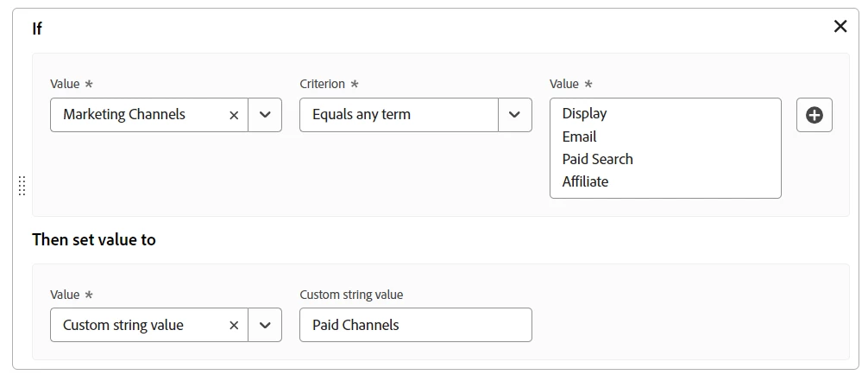Image resolution: width=868 pixels, height=381 pixels.
Task: Click the Criterion field label
Action: point(322,84)
